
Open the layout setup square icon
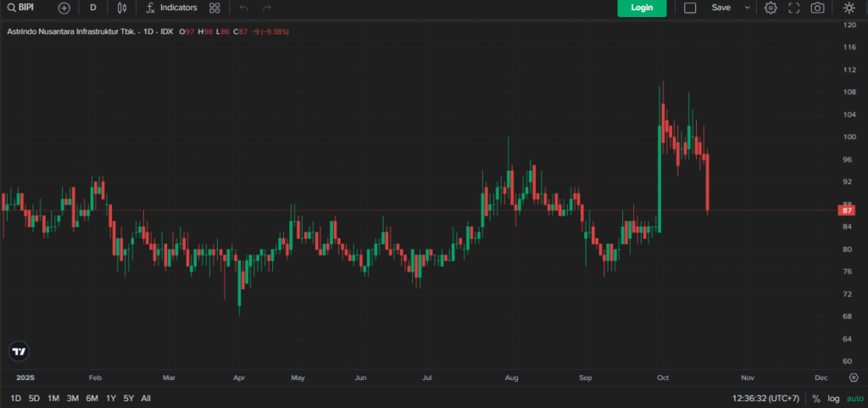(690, 8)
